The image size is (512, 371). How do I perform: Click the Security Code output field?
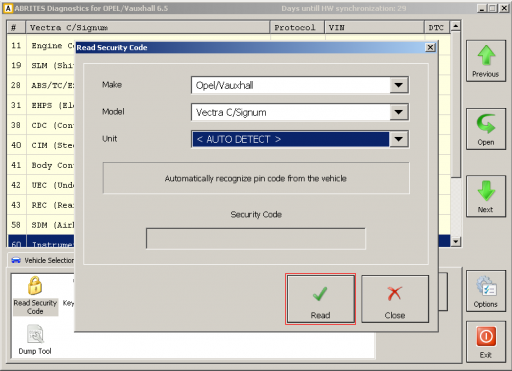click(256, 238)
